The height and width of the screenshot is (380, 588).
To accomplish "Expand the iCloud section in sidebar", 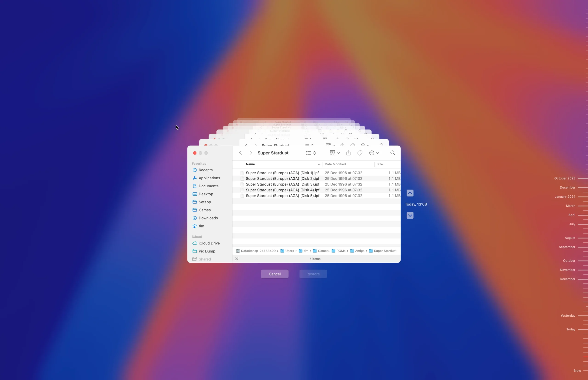I will coord(196,236).
